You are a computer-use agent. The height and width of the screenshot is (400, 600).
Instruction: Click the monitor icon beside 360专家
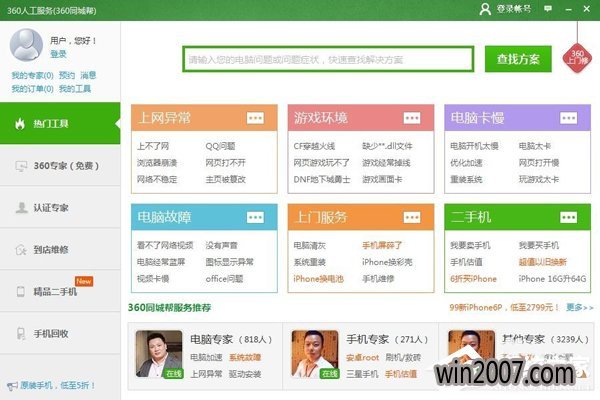[21, 166]
